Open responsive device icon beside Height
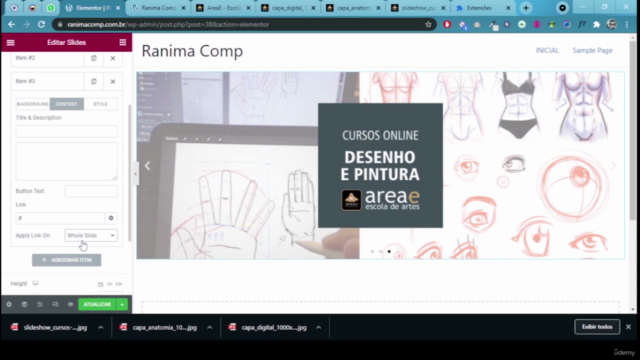 (36, 283)
